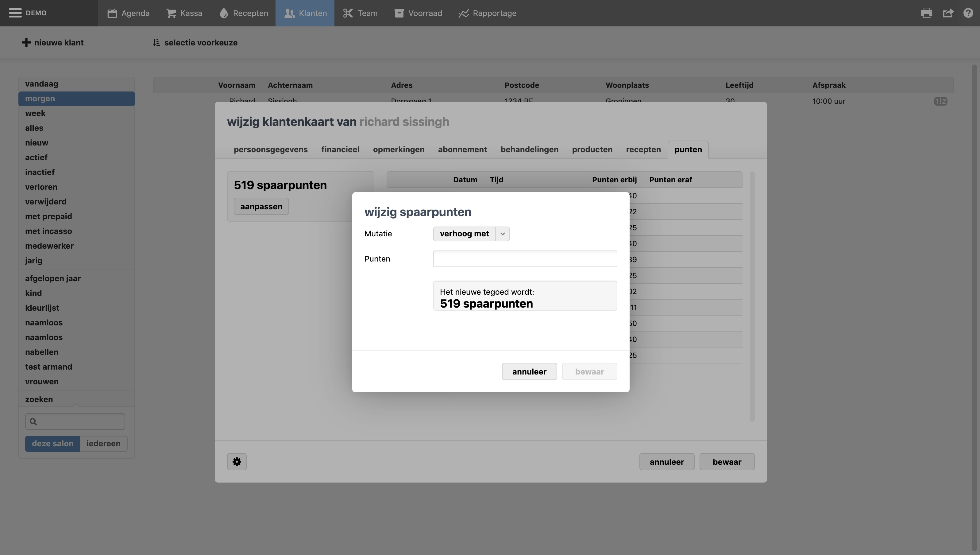Click the printer icon in the top bar
The image size is (980, 555).
926,13
